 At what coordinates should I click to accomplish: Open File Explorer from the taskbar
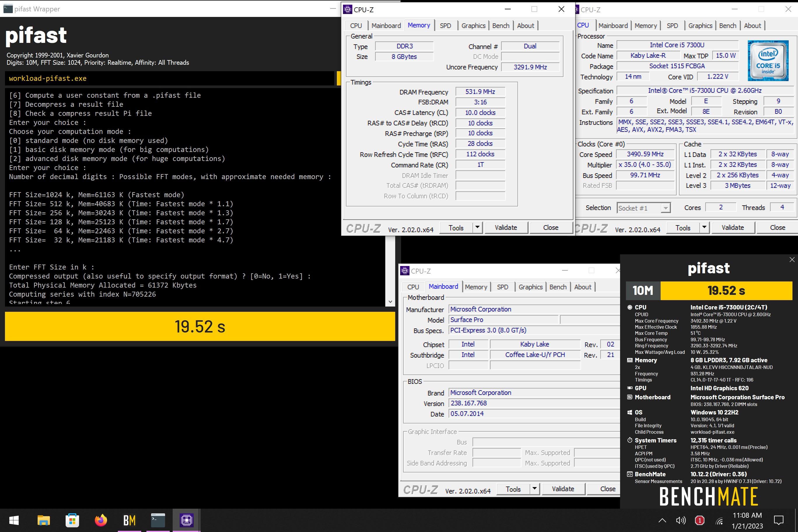[43, 520]
